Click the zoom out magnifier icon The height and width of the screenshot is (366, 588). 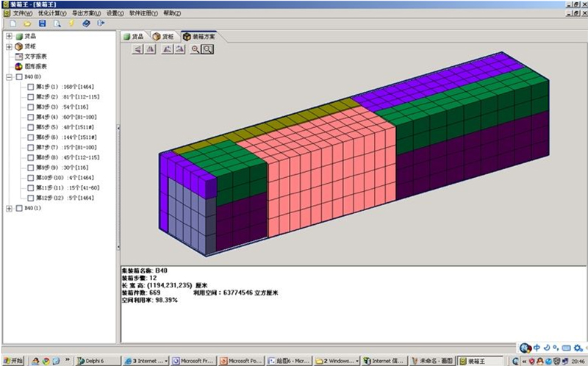208,49
